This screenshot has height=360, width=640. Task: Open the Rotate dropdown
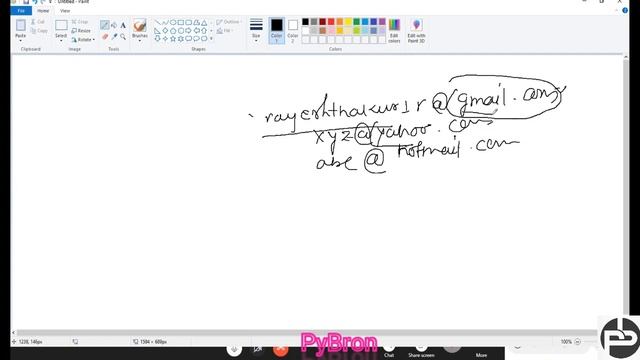pos(83,40)
